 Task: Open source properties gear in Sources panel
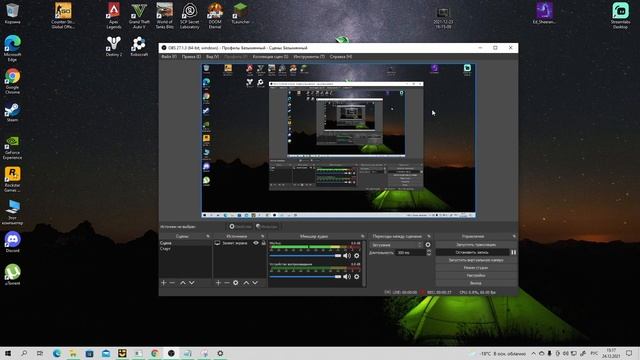pyautogui.click(x=236, y=282)
